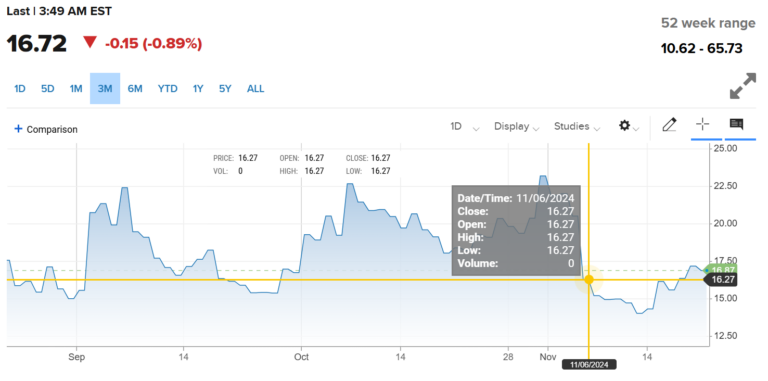This screenshot has height=381, width=768.
Task: Choose the YTD range
Action: pyautogui.click(x=168, y=89)
